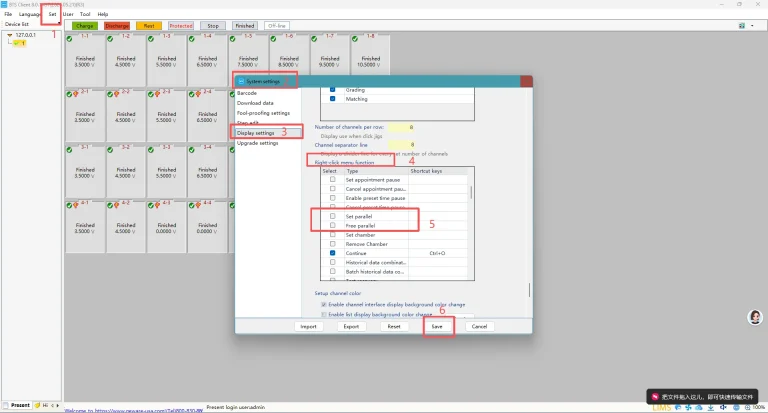Screen dimensions: 768x413
Task: Select Barcode in settings list
Action: tap(247, 93)
